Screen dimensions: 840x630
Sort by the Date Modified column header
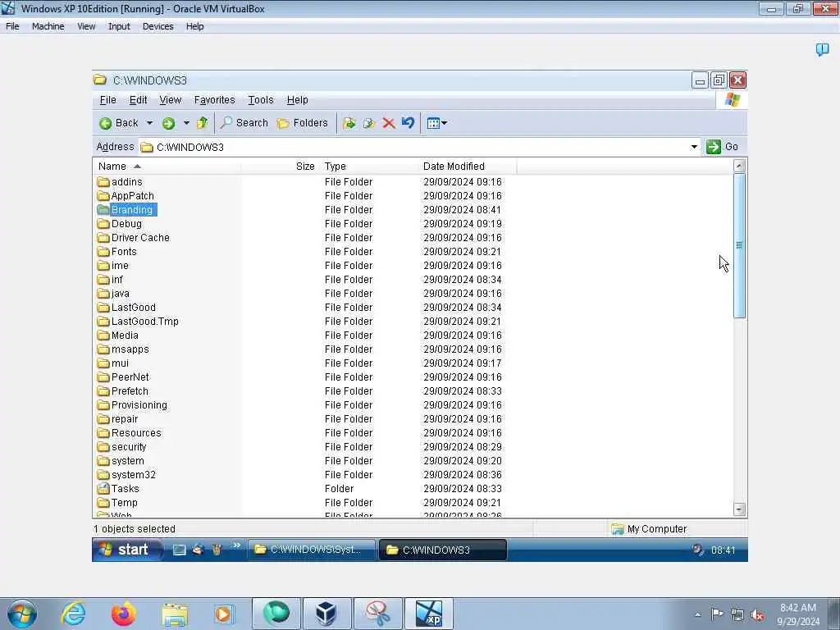click(468, 167)
